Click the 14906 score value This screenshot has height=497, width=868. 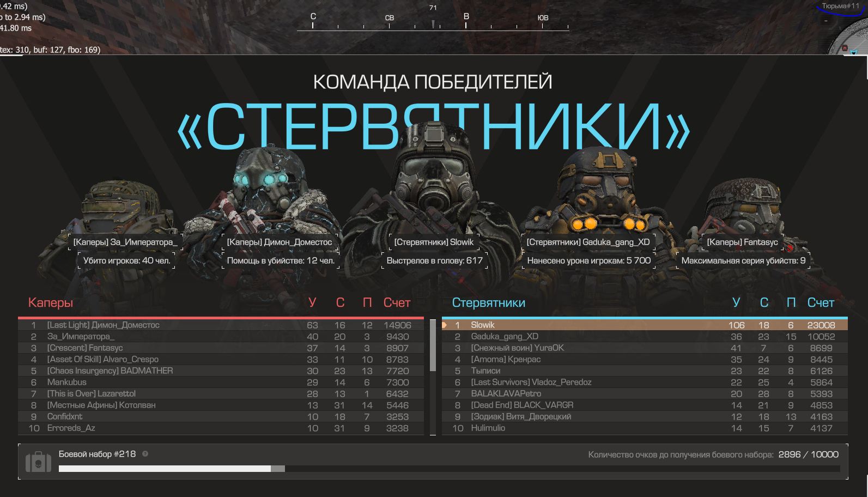pos(397,325)
